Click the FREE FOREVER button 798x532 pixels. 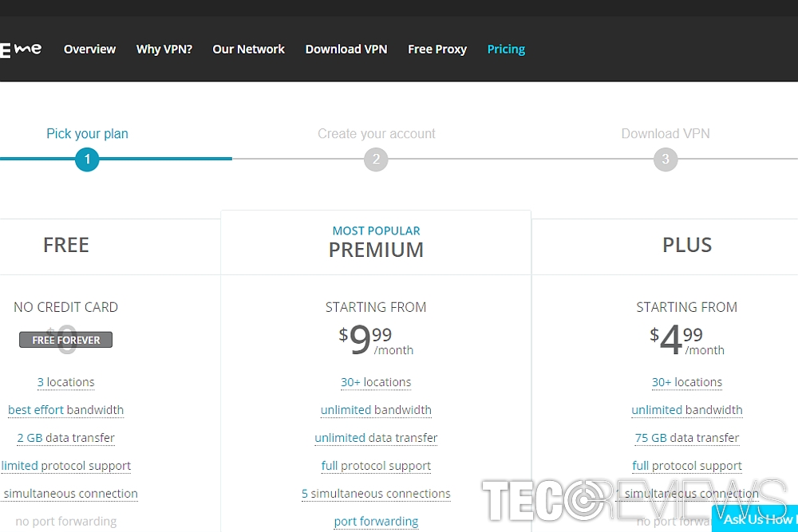65,340
